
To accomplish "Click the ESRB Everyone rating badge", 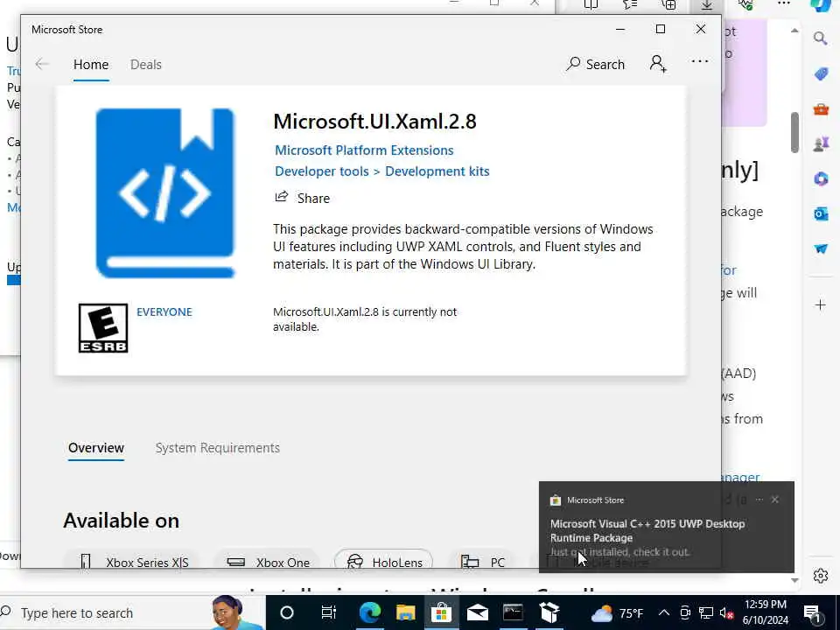I will pos(103,328).
